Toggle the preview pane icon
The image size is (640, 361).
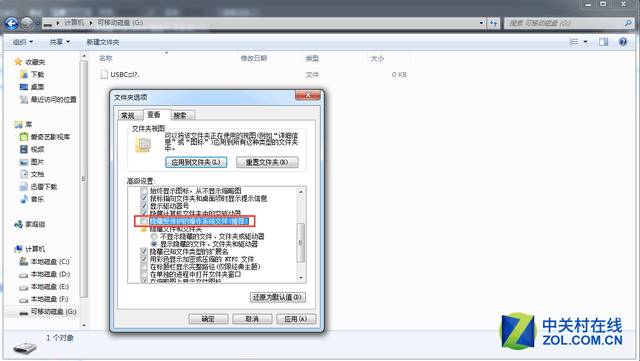[603, 42]
